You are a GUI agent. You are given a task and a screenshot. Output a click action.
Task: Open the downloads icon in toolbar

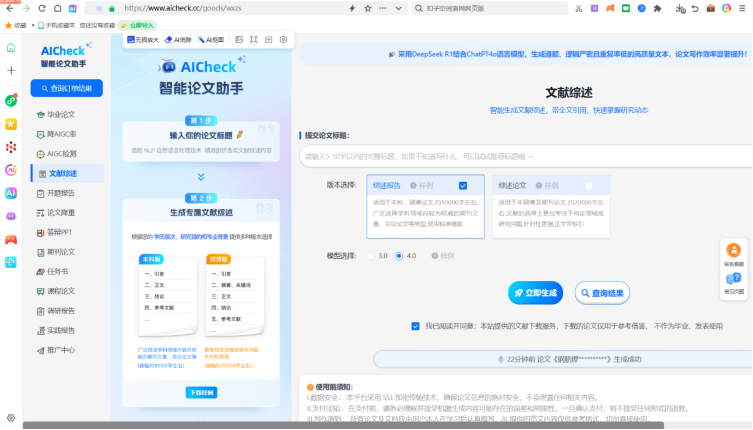click(680, 8)
